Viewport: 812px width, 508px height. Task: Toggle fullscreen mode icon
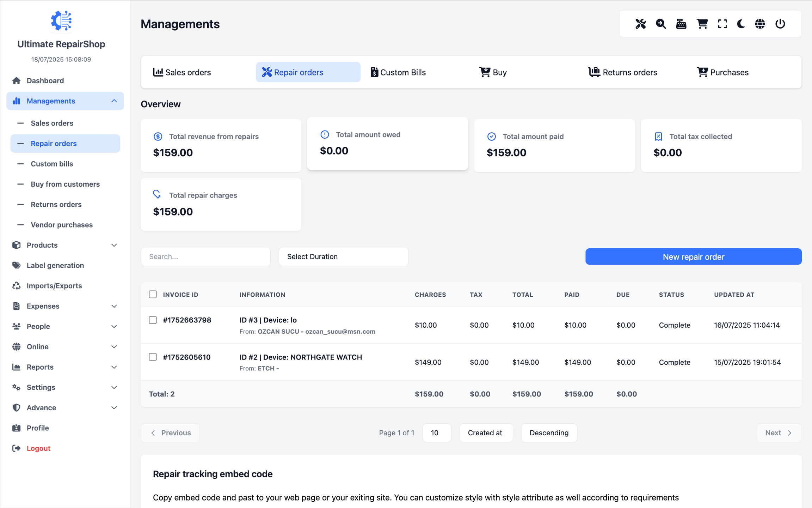coord(722,24)
